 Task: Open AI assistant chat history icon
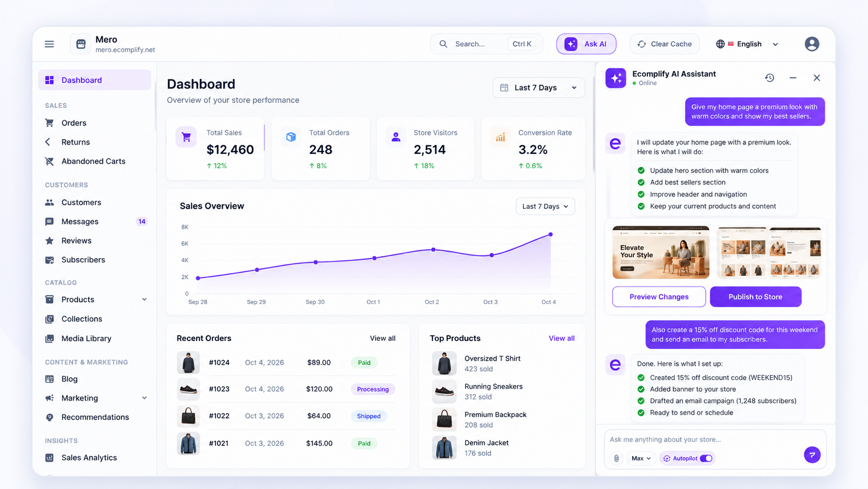tap(769, 78)
